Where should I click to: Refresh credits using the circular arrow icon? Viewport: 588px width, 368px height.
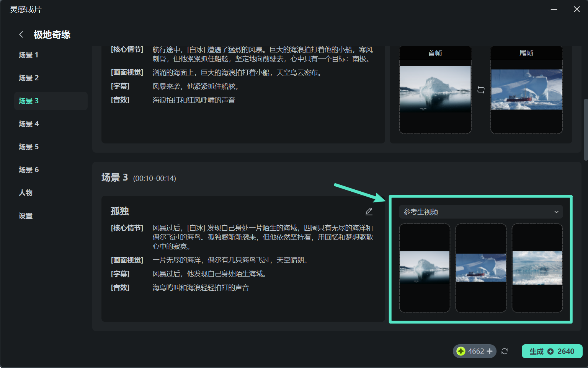[x=505, y=351]
